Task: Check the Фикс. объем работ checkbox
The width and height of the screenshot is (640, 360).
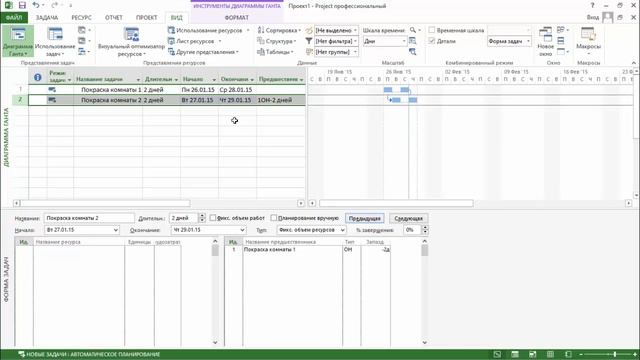Action: pos(213,218)
